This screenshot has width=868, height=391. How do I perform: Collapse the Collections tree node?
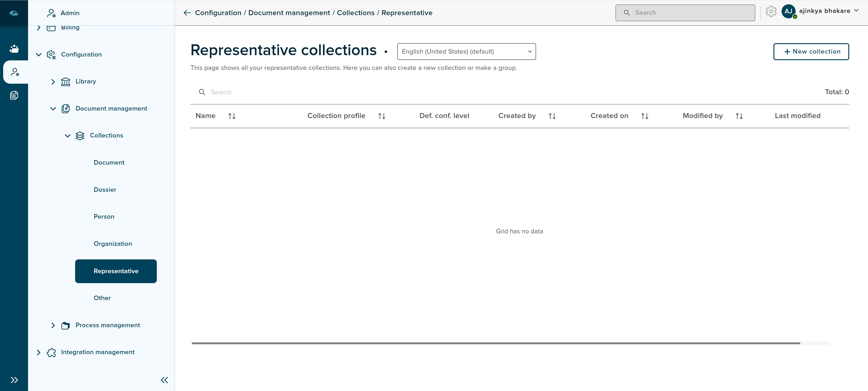(x=67, y=136)
